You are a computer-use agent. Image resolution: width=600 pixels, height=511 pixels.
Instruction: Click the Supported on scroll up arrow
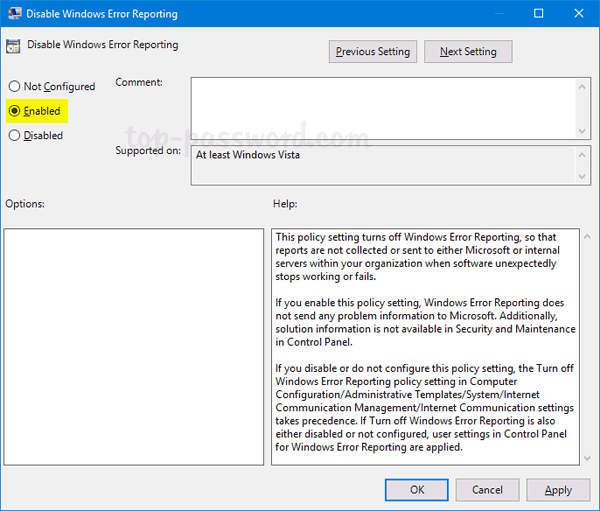point(582,155)
